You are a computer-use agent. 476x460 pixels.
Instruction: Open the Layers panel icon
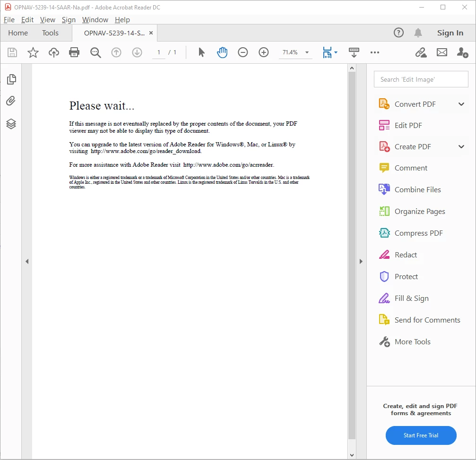[11, 124]
